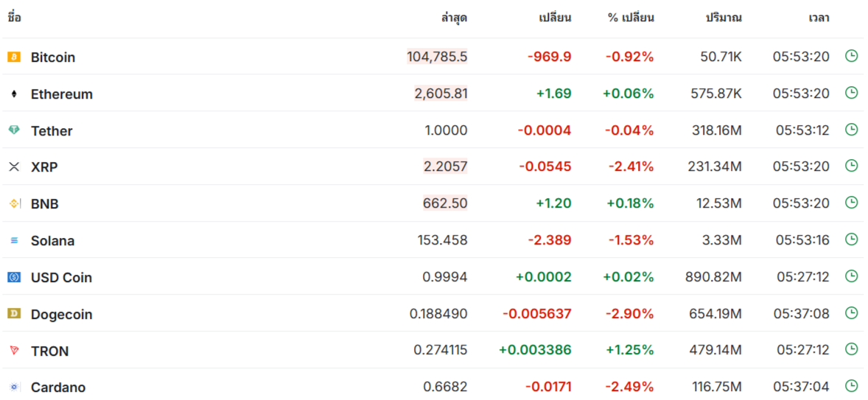Click the USD Coin logo icon
Viewport: 868px width, 400px height.
pos(14,277)
